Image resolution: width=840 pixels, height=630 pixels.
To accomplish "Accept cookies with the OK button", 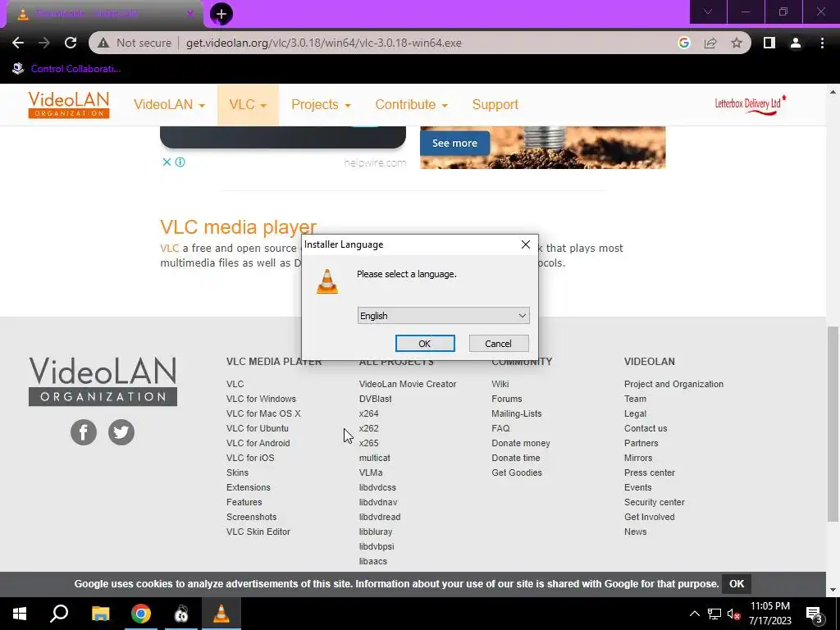I will (x=737, y=583).
